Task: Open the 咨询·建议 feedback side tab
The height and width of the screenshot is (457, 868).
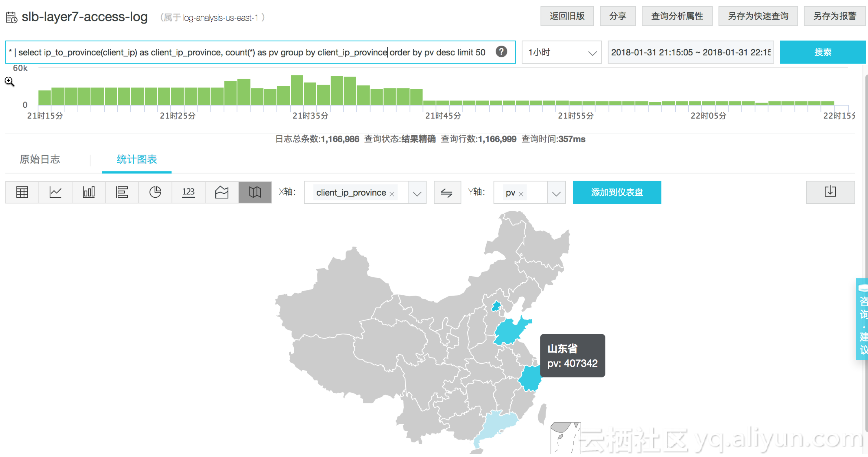Action: (862, 319)
